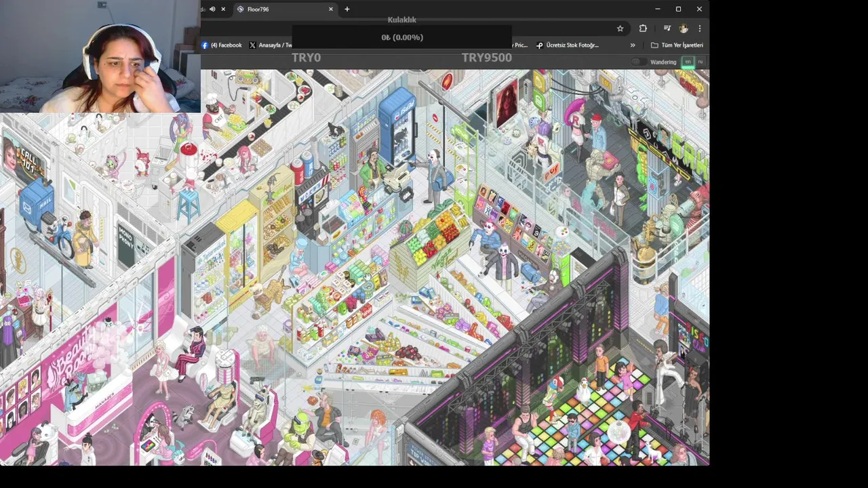Open the Chrome profile avatar
The height and width of the screenshot is (488, 868).
pyautogui.click(x=684, y=28)
